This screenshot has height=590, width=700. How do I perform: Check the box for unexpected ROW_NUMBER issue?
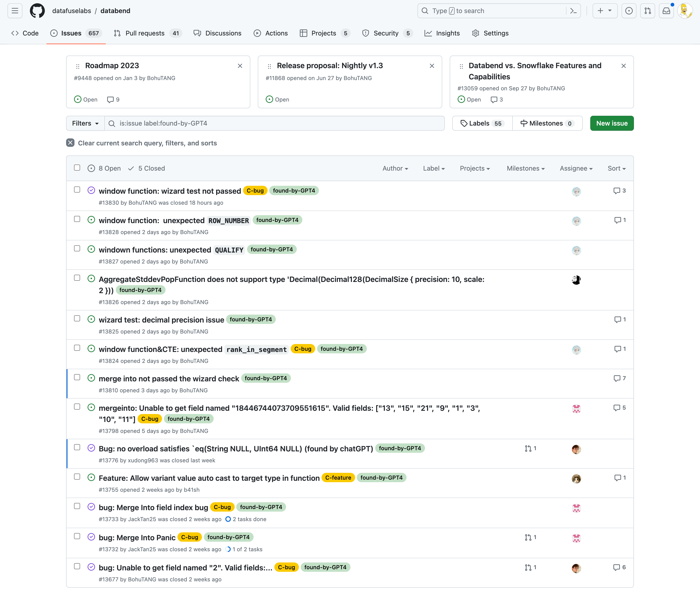pos(77,219)
